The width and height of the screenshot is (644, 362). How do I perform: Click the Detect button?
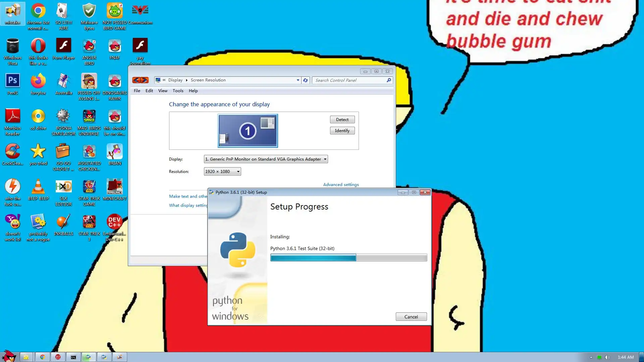(342, 120)
